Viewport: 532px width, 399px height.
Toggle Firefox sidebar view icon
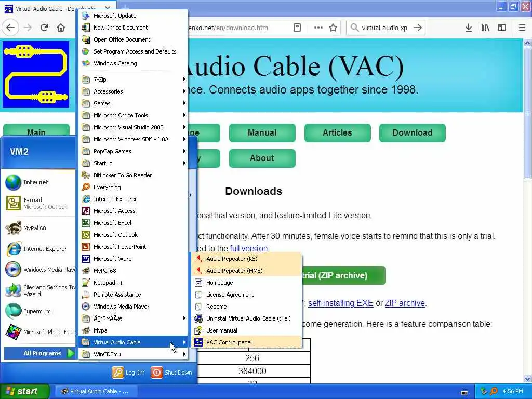502,28
